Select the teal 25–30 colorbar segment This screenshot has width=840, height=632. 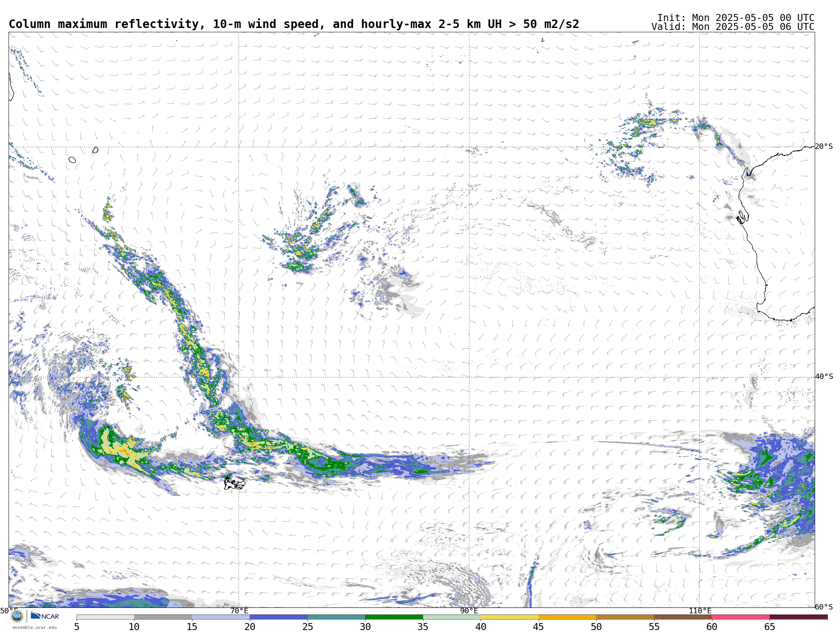pyautogui.click(x=336, y=617)
